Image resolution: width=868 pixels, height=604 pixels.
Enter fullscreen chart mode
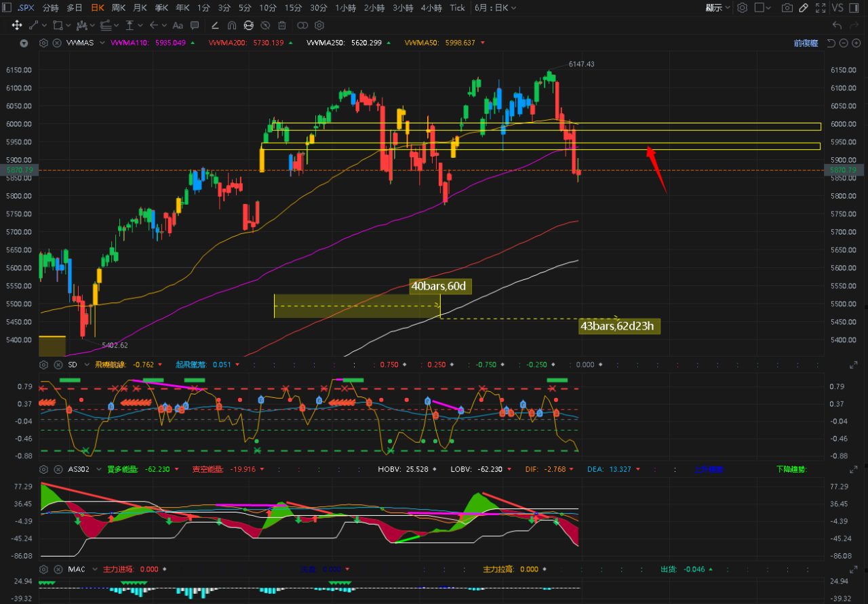pos(821,7)
